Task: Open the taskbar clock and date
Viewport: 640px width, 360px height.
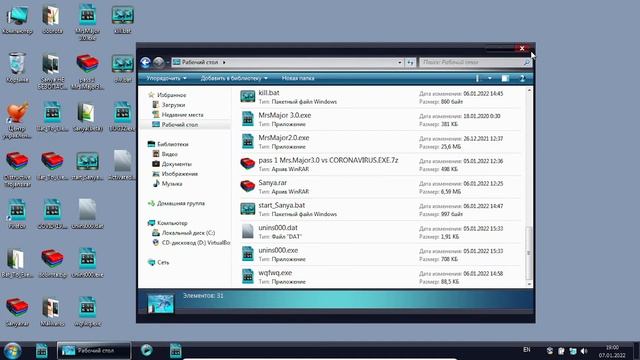Action: click(612, 351)
